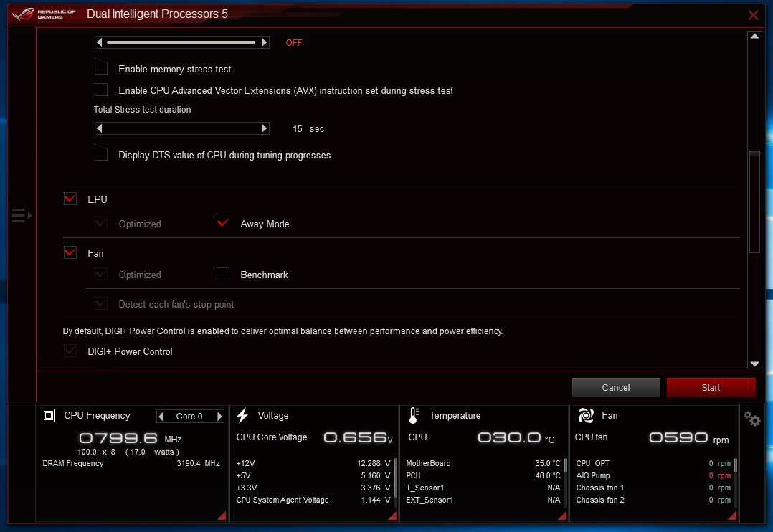Decrease the OFF slider with left arrow

pyautogui.click(x=100, y=42)
